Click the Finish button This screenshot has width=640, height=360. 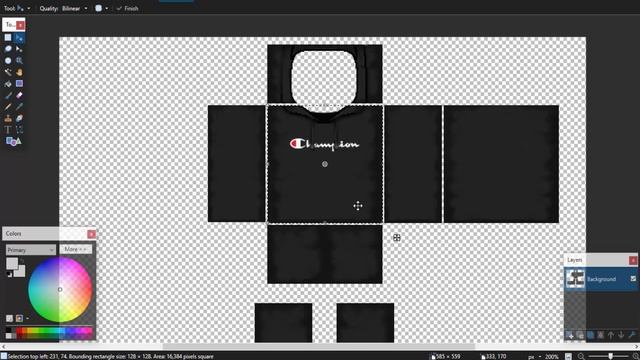(127, 8)
